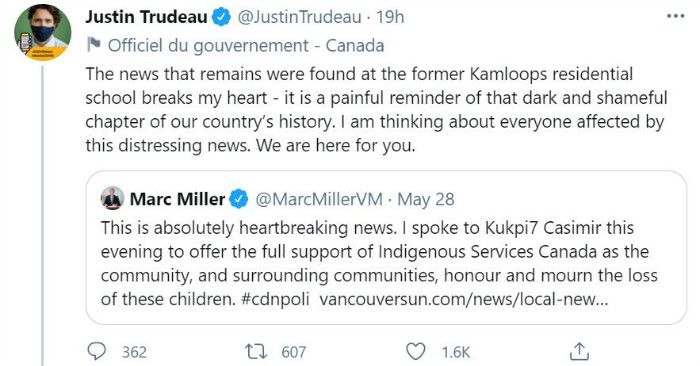Viewport: 700px width, 366px height.
Task: Follow the #cdnpoli hashtag
Action: click(x=275, y=299)
